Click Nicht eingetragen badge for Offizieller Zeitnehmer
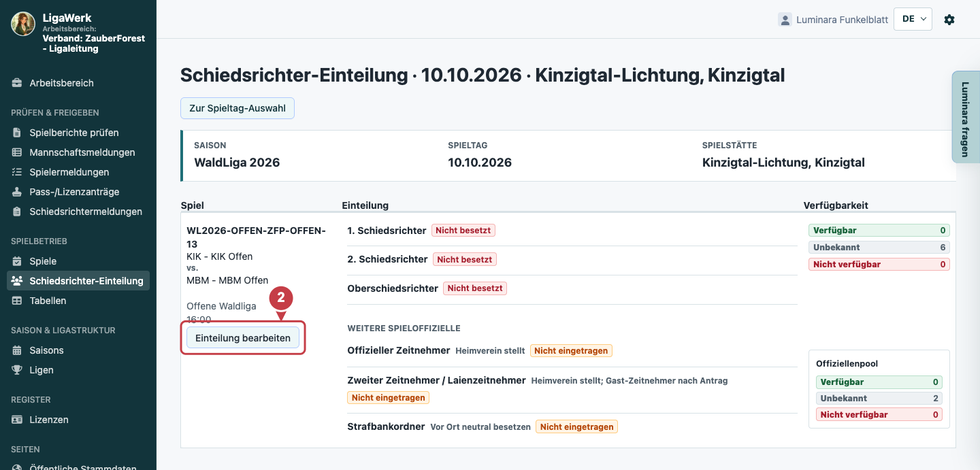The image size is (980, 470). point(571,351)
